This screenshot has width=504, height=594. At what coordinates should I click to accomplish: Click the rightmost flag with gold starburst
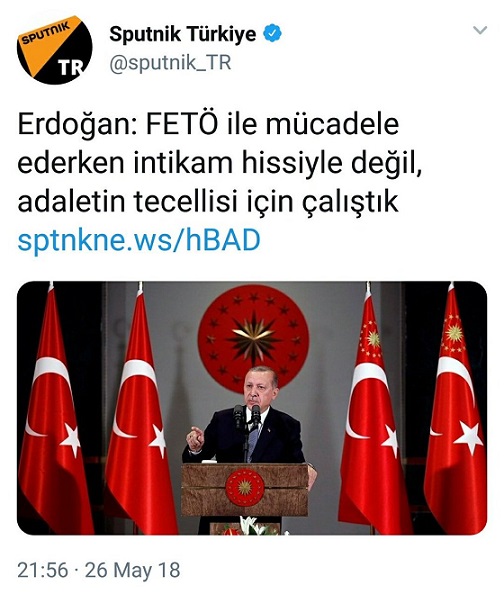pyautogui.click(x=455, y=409)
